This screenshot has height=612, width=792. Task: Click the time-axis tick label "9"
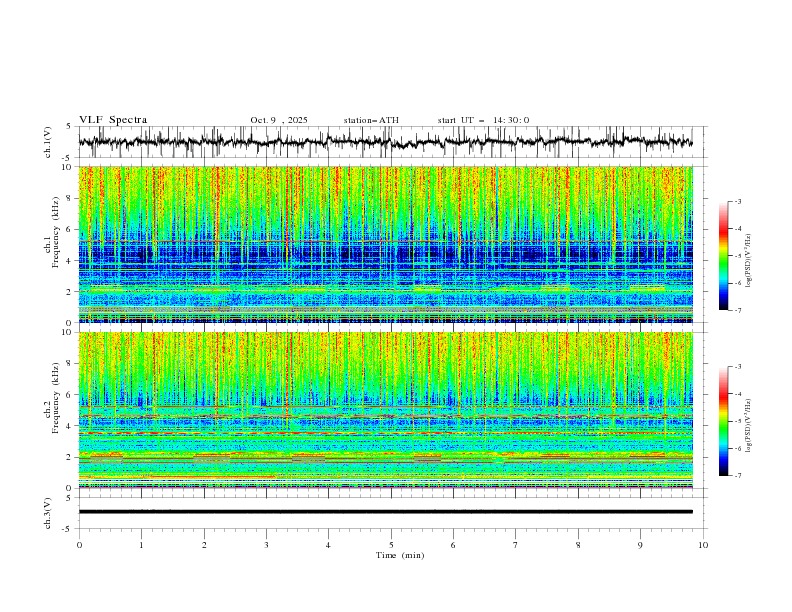(x=640, y=545)
